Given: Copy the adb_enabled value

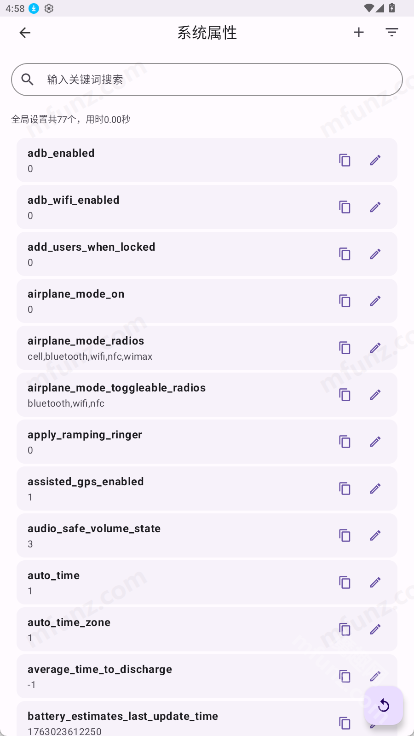Looking at the screenshot, I should [x=345, y=160].
